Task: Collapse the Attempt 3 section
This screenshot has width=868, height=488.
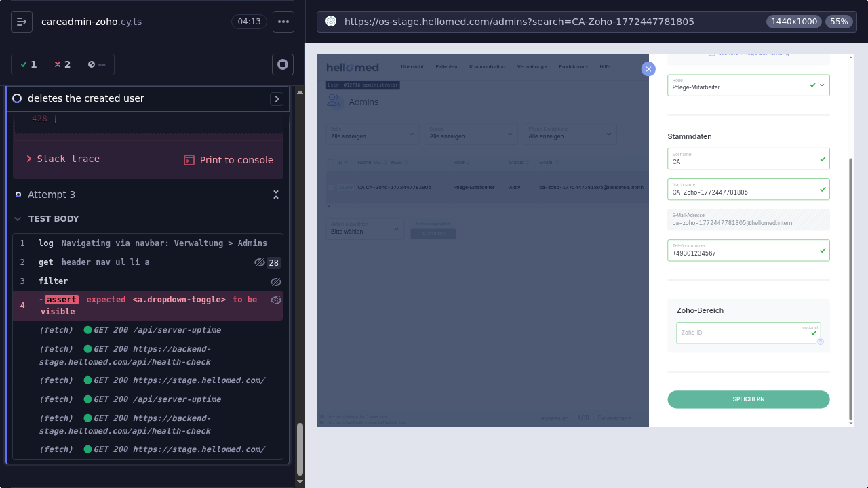Action: tap(276, 195)
